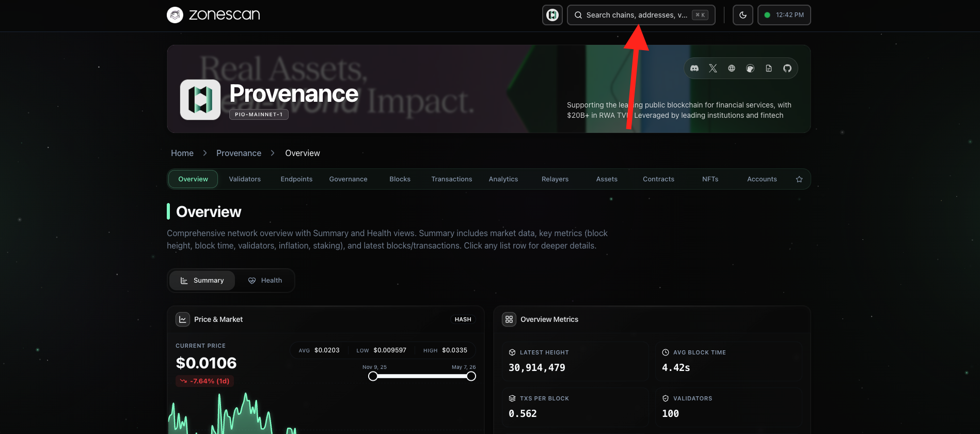Open the Contracts tab
The width and height of the screenshot is (980, 434).
(x=658, y=179)
